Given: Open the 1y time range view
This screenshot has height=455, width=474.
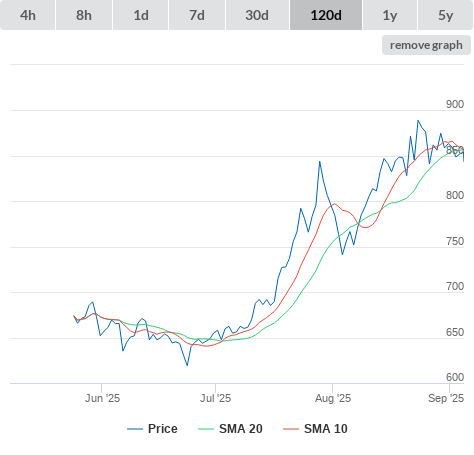Looking at the screenshot, I should pos(390,15).
